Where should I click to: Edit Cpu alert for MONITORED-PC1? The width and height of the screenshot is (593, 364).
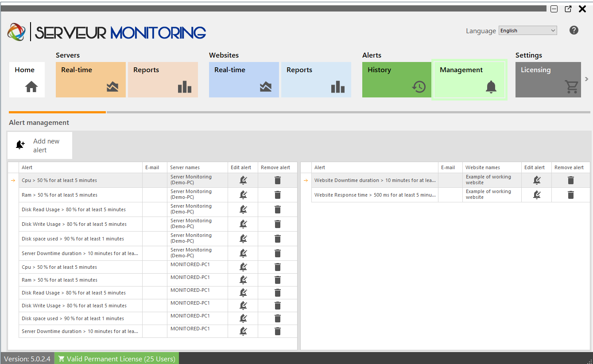coord(243,267)
